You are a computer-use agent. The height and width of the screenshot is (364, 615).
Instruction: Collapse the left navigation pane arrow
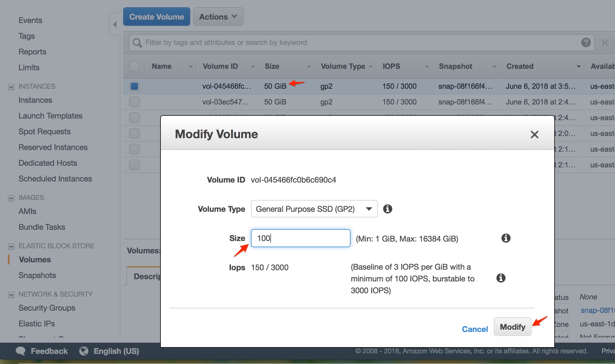115,24
